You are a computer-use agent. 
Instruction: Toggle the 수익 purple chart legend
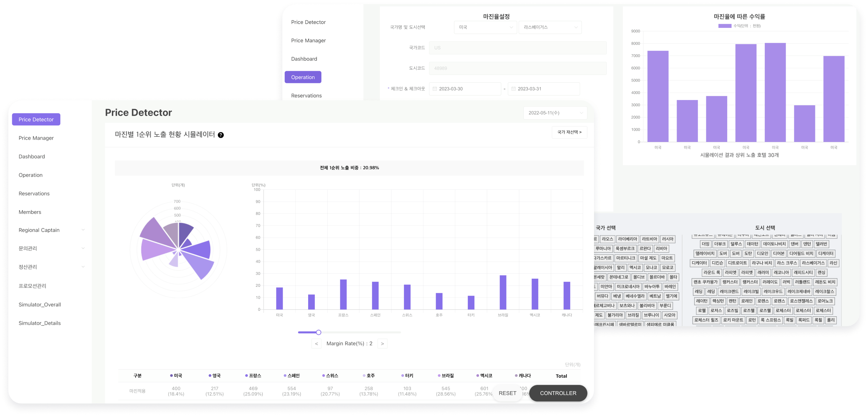pos(725,26)
